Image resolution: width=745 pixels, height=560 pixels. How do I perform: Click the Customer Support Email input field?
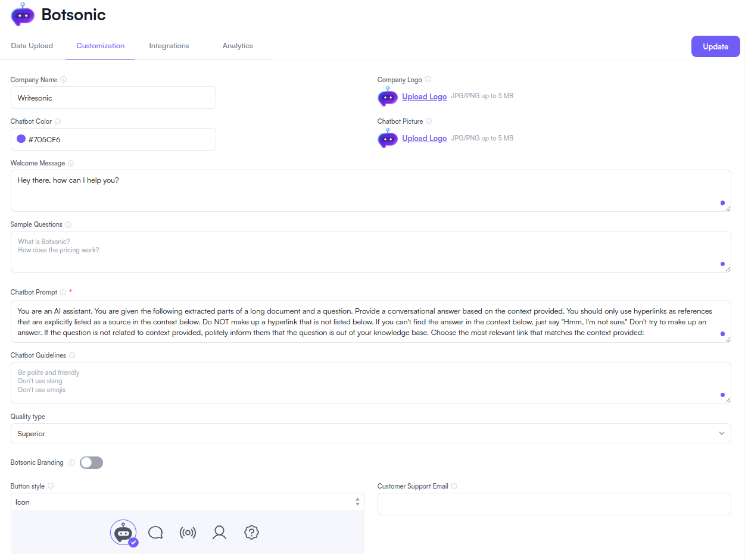pyautogui.click(x=554, y=504)
